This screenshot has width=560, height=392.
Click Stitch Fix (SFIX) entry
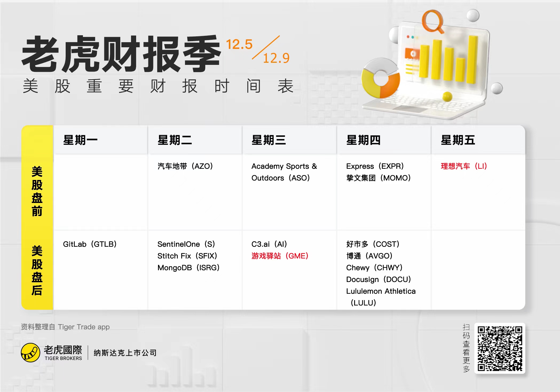point(187,256)
